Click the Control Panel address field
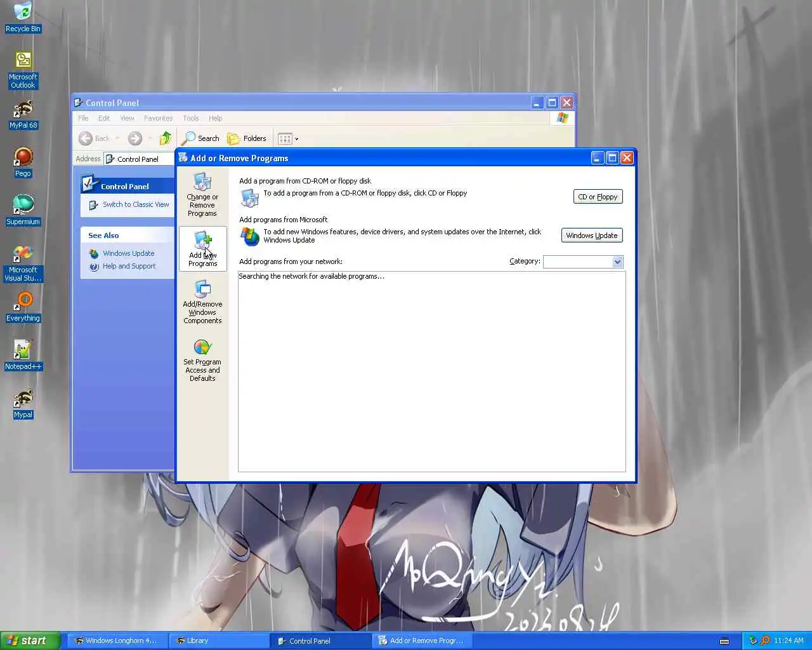This screenshot has height=650, width=812. [140, 159]
